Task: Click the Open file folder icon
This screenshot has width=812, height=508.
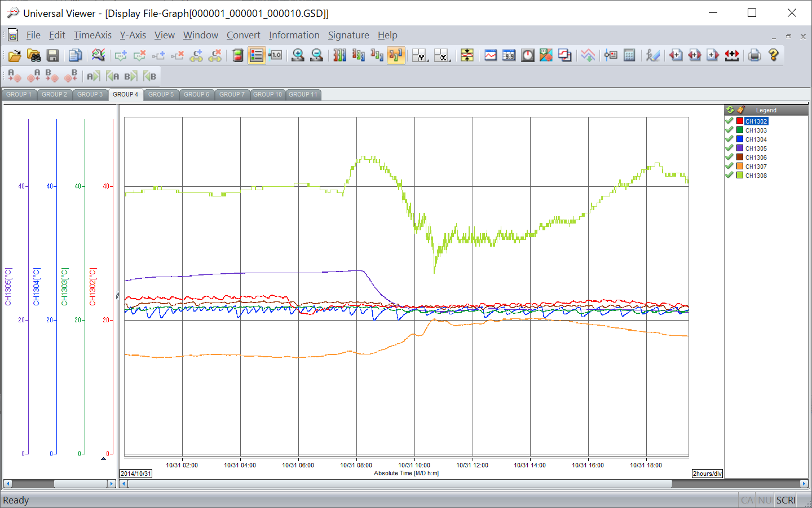Action: coord(15,55)
